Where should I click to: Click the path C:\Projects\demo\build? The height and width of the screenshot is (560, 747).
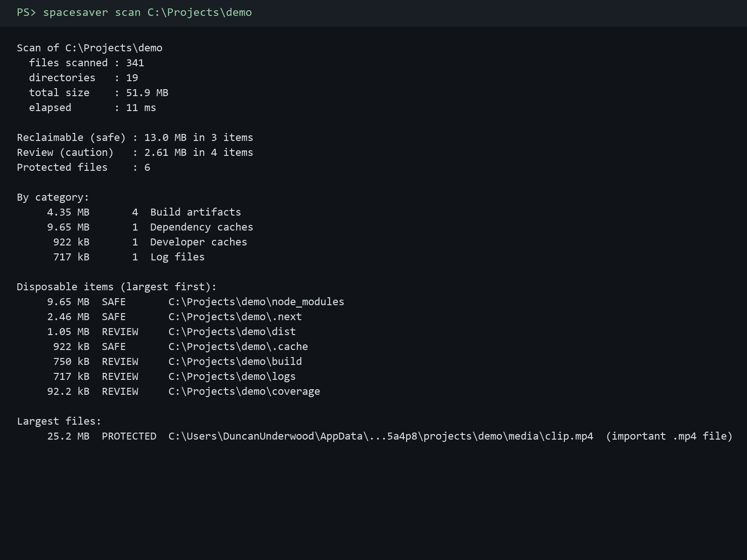[x=235, y=362]
